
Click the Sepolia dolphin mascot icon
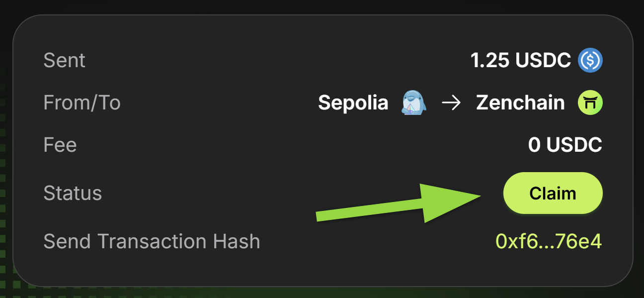point(413,103)
